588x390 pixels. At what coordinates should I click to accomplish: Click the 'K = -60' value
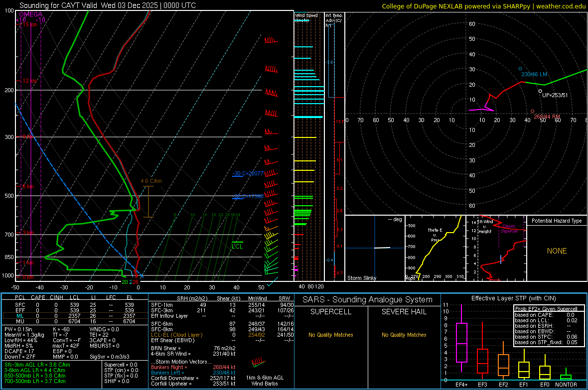point(61,329)
